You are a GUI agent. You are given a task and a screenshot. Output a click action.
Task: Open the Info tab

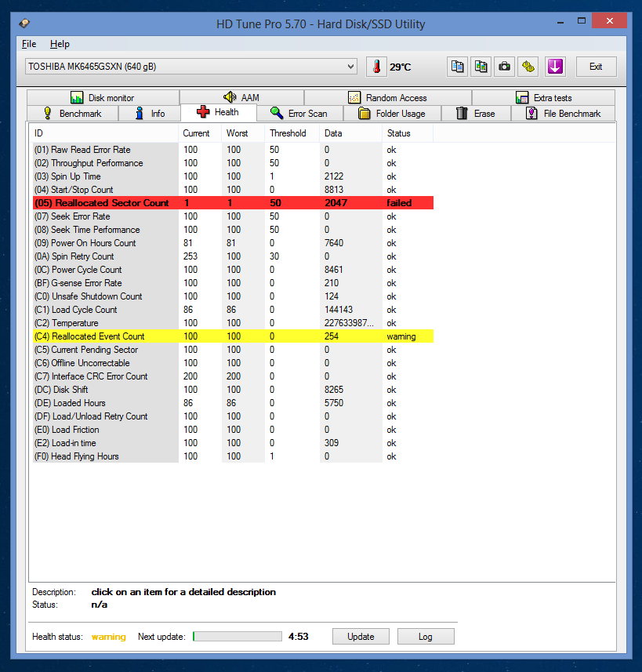point(150,114)
